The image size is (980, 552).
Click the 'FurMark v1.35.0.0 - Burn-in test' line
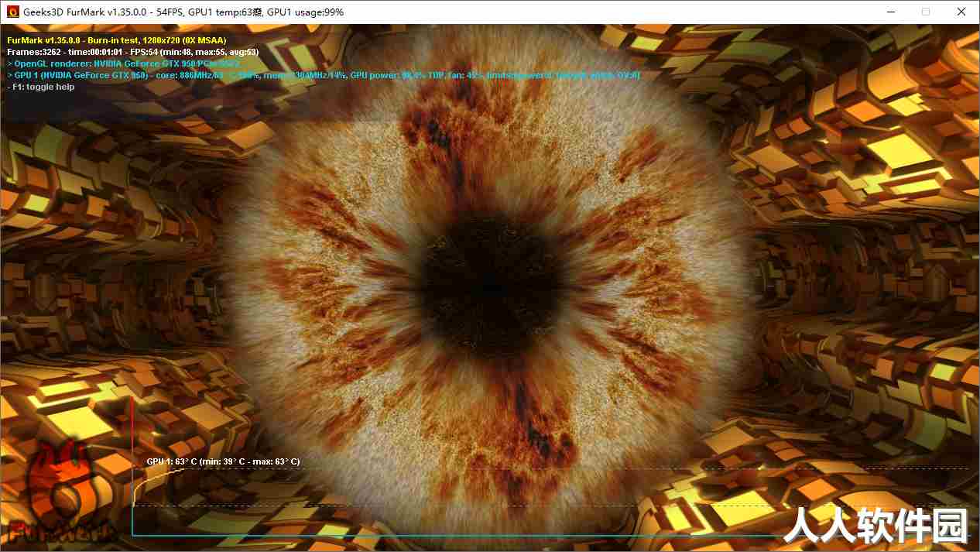pos(117,40)
